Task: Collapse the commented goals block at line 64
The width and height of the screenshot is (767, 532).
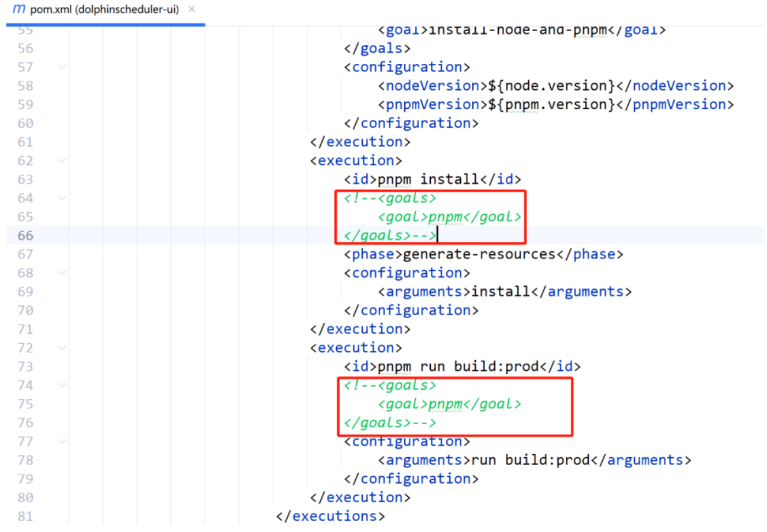Action: (x=62, y=198)
